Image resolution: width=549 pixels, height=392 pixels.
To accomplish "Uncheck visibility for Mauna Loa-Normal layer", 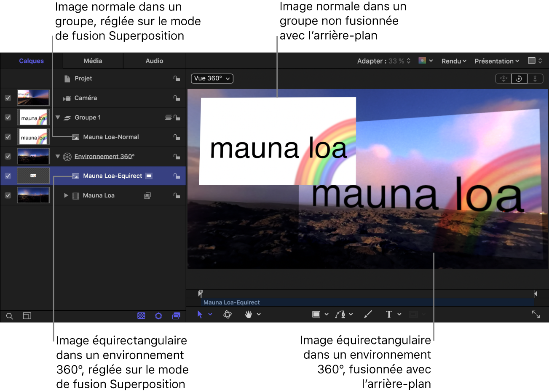I will [x=8, y=136].
